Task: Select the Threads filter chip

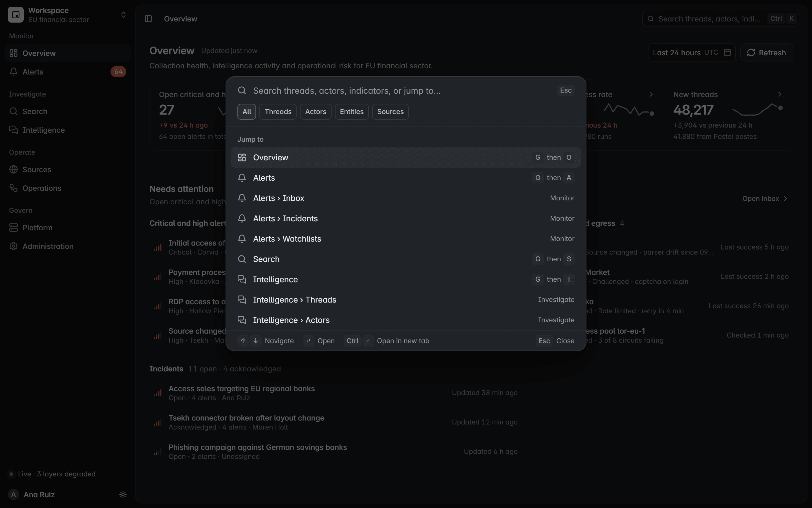Action: coord(278,111)
